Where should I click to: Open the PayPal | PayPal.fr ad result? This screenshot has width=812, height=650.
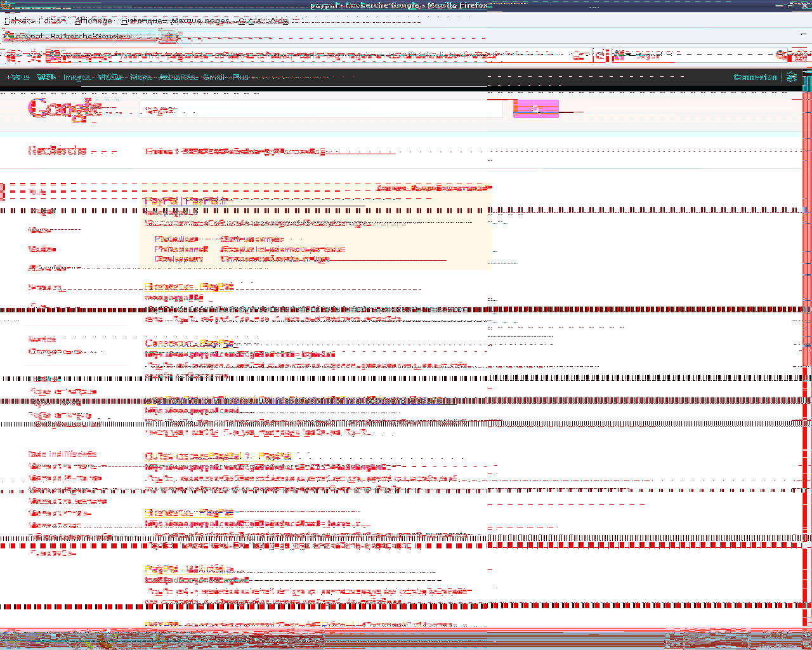[186, 201]
